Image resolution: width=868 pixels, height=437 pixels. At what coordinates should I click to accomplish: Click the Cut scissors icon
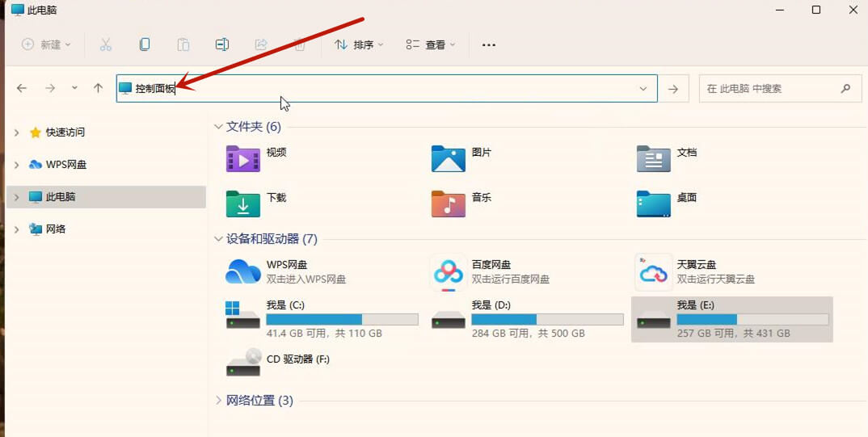click(x=106, y=44)
